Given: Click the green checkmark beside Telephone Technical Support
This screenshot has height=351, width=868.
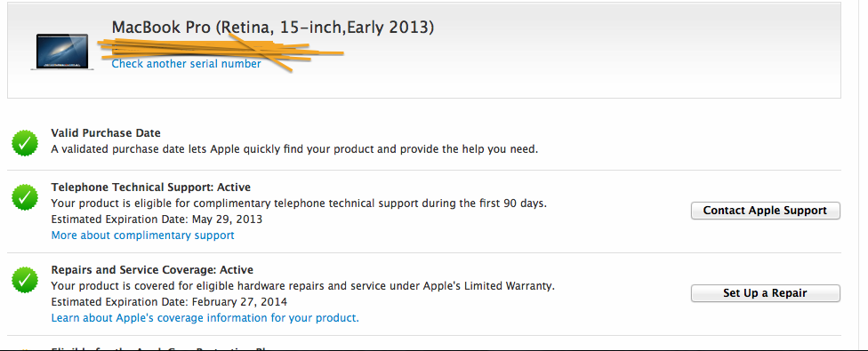Looking at the screenshot, I should tap(25, 197).
